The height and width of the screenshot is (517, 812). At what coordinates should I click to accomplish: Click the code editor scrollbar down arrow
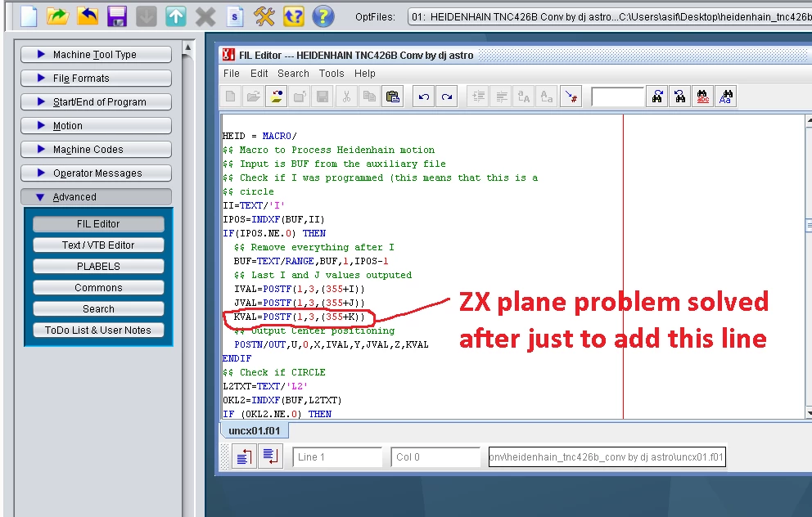(x=809, y=413)
